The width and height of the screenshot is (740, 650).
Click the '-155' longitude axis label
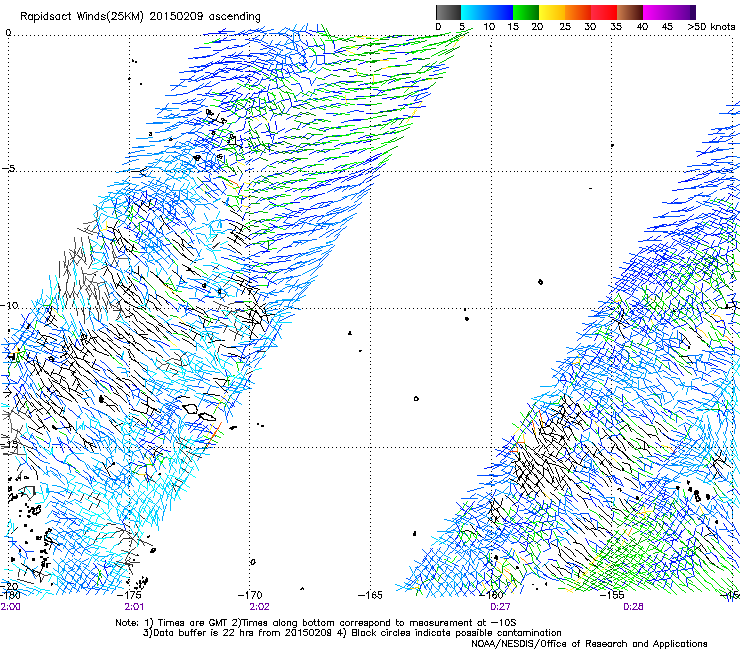[x=612, y=595]
